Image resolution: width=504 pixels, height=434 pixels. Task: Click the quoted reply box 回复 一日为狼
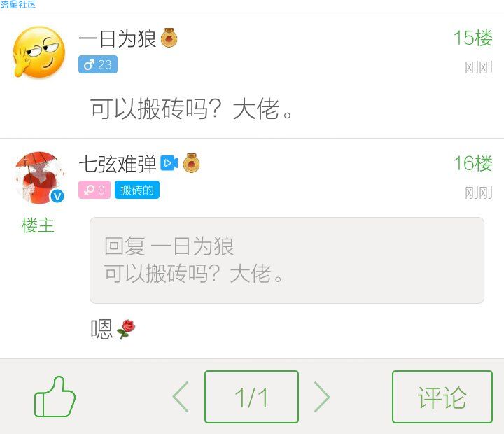[287, 260]
